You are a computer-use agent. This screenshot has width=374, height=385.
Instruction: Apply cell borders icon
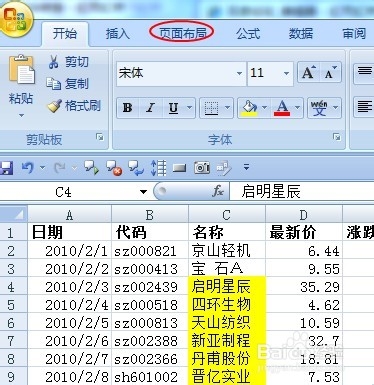[211, 108]
